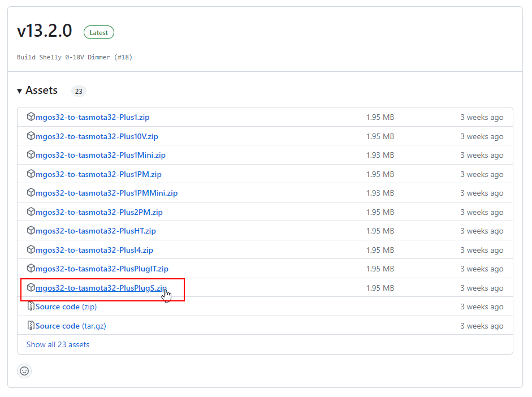Click the green Latest release badge
The width and height of the screenshot is (532, 397).
99,33
